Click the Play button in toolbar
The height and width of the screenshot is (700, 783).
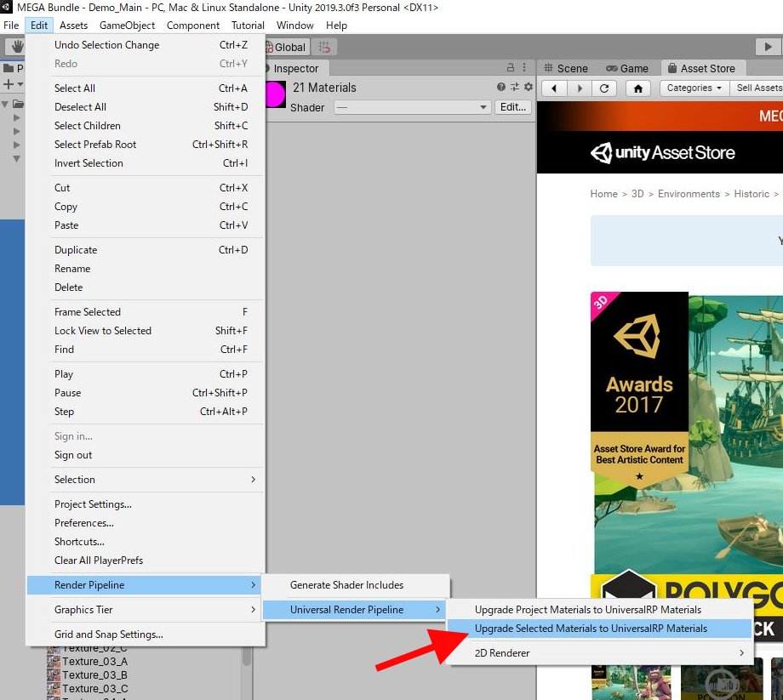[767, 47]
